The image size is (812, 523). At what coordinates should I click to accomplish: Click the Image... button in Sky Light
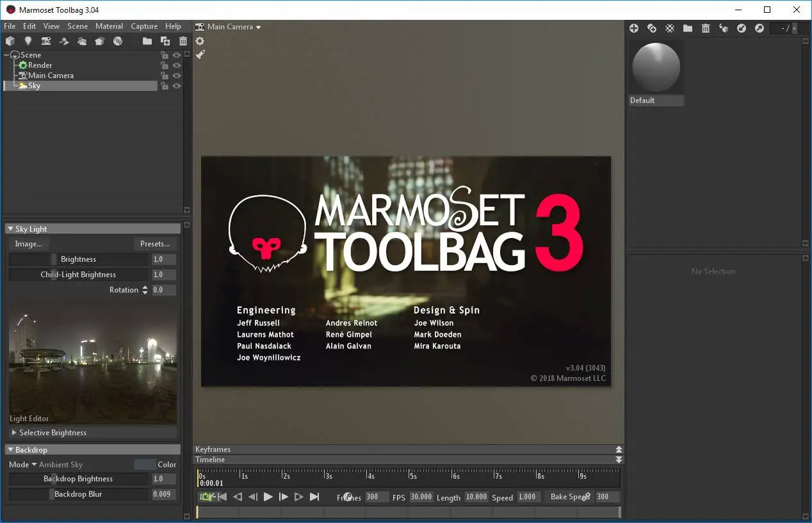pos(29,244)
